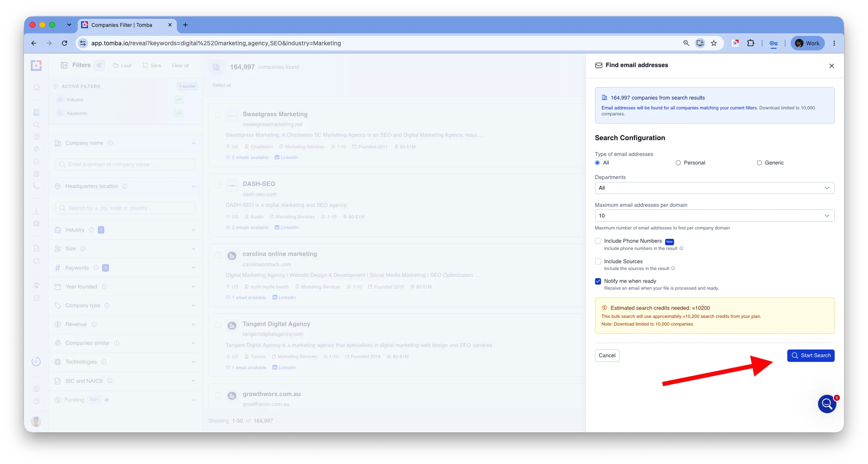The height and width of the screenshot is (464, 868).
Task: Open the phone finder sidebar icon
Action: [x=36, y=186]
